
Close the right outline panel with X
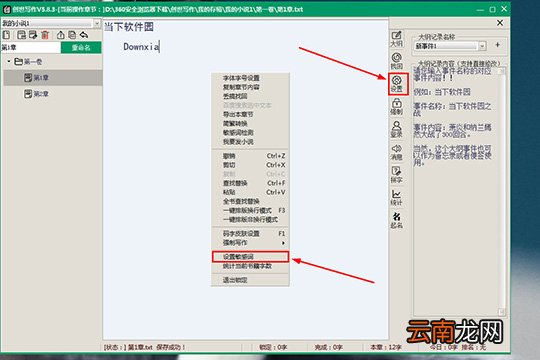pos(500,23)
